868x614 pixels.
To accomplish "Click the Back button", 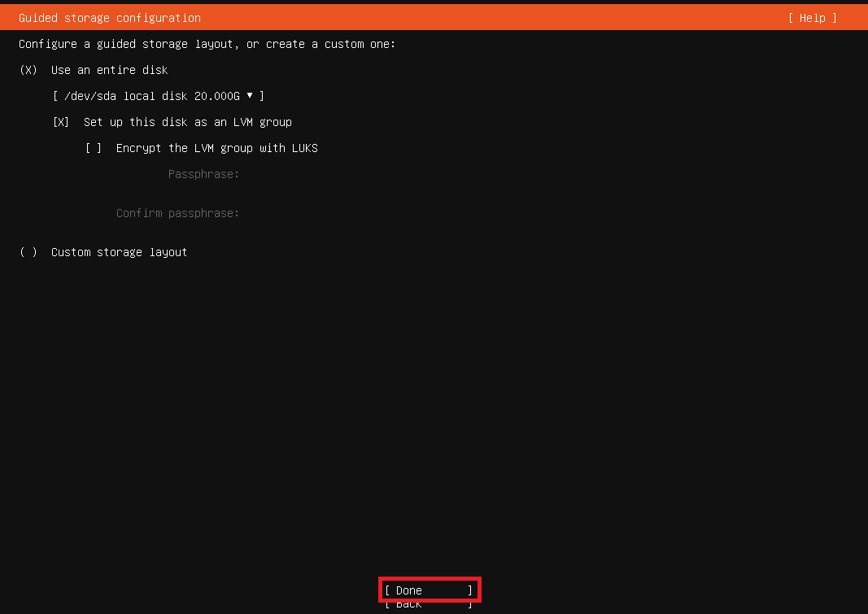I will click(429, 604).
